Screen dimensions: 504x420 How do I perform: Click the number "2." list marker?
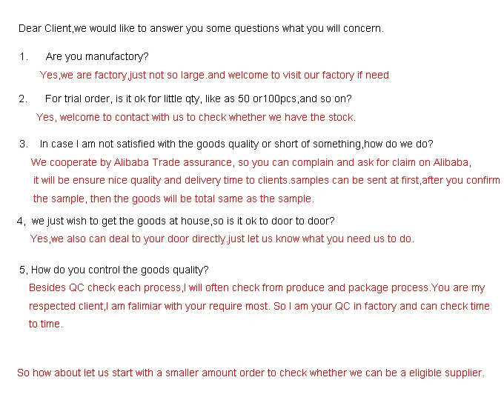[x=24, y=99]
